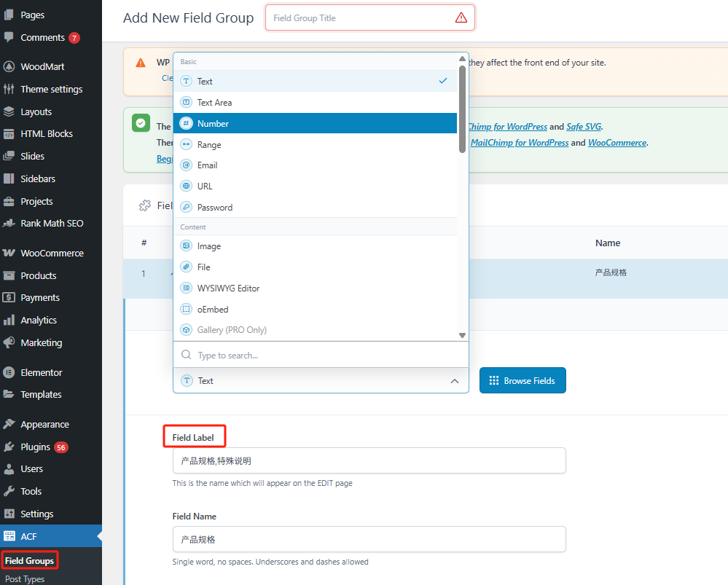Click the Field Group Title input
This screenshot has height=585, width=728.
370,17
